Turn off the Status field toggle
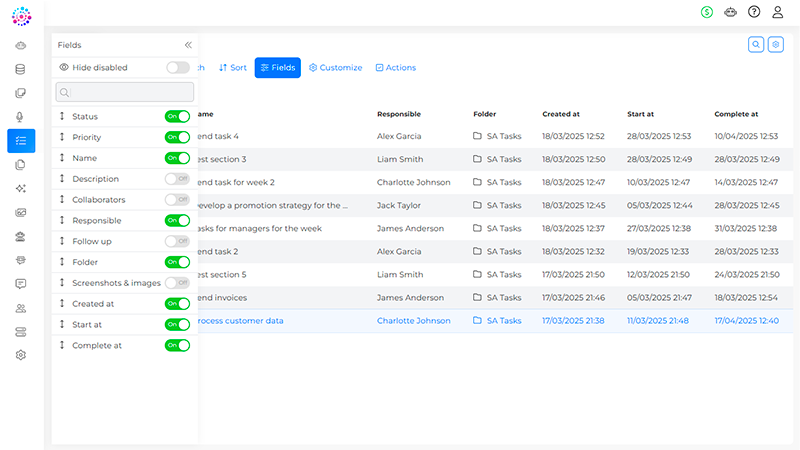 pyautogui.click(x=177, y=116)
